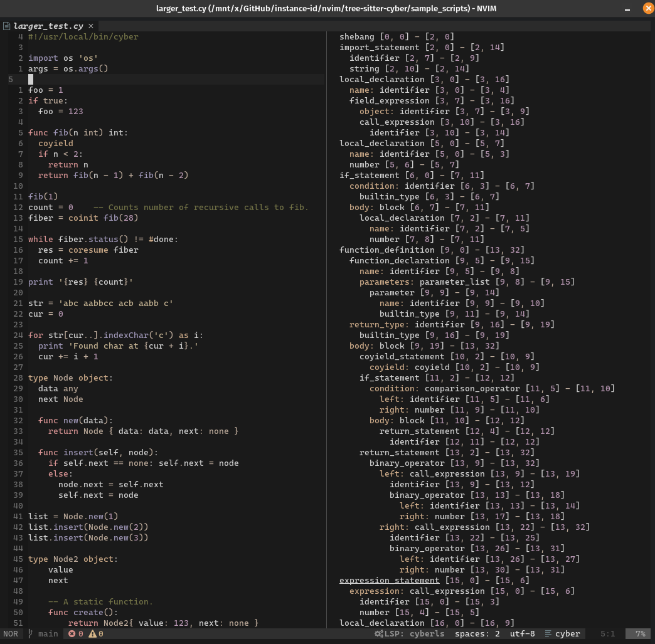This screenshot has width=655, height=644.
Task: Click the red error count icon
Action: (x=72, y=634)
